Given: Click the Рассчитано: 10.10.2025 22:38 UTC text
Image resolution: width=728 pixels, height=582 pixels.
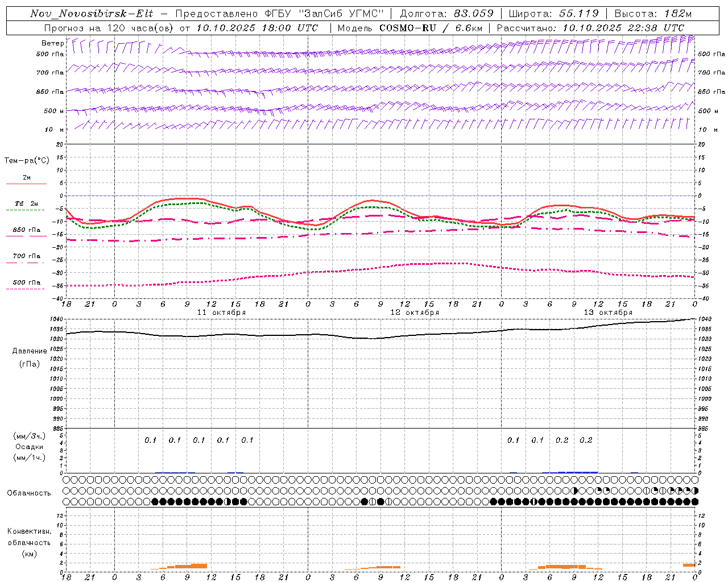Looking at the screenshot, I should [590, 28].
